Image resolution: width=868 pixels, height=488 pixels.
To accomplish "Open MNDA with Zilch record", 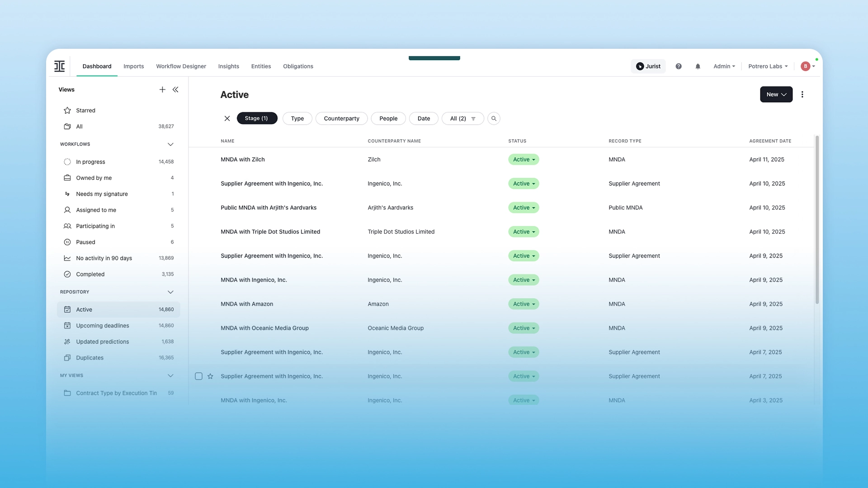I will (243, 160).
